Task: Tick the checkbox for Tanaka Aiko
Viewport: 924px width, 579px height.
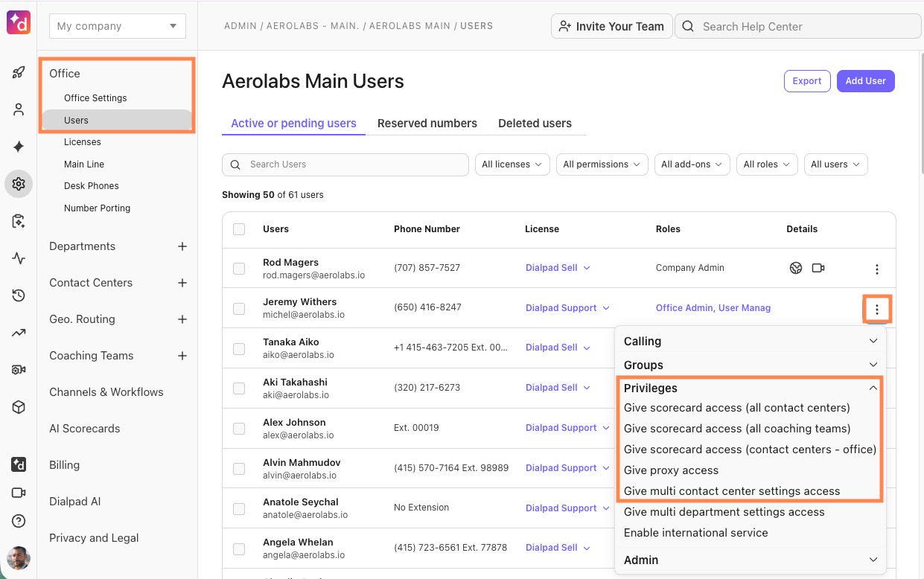Action: (x=239, y=348)
